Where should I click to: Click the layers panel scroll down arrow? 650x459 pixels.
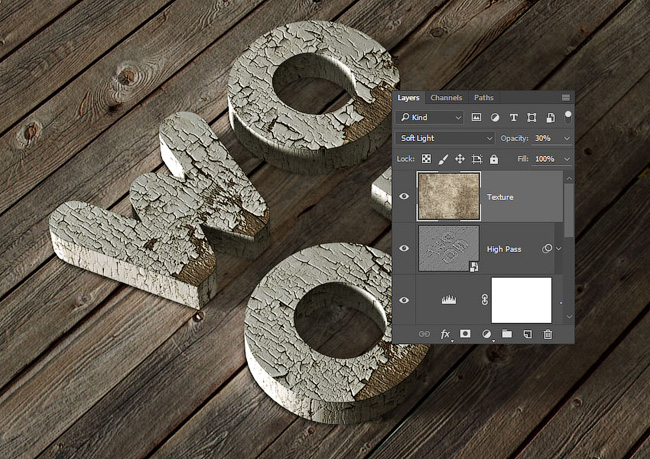pos(569,317)
